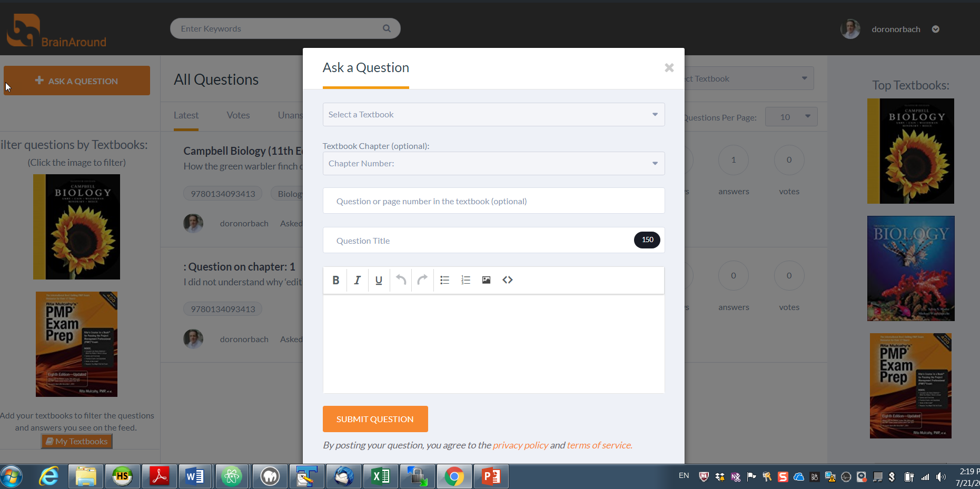Open the Textbook filter dropdown behind dialog

tap(749, 78)
